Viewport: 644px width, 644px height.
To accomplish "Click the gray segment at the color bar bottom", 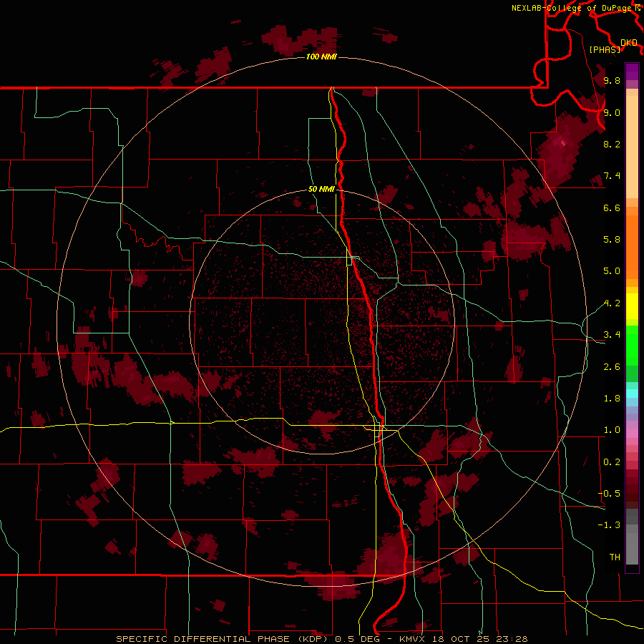I will tap(632, 548).
